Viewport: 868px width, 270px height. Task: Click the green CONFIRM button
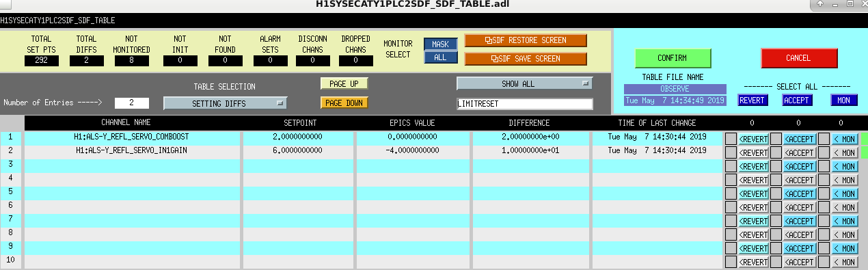[673, 58]
